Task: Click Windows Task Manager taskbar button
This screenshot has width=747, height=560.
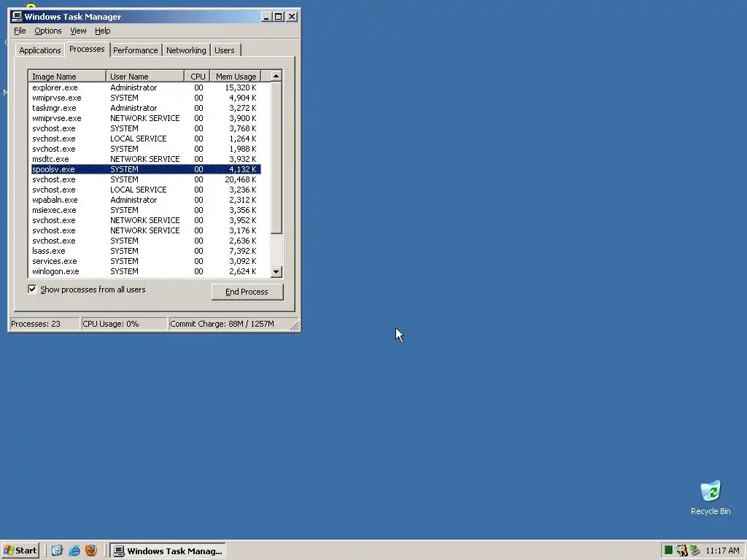Action: point(169,551)
